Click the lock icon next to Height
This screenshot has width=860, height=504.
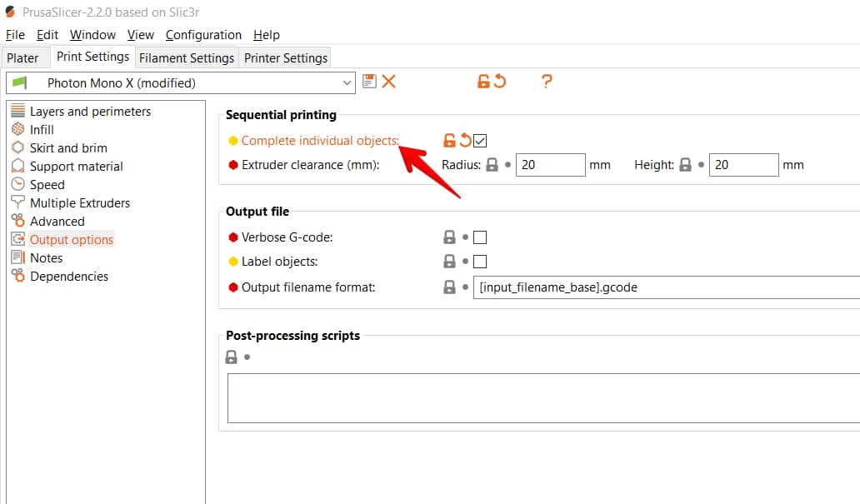(685, 164)
